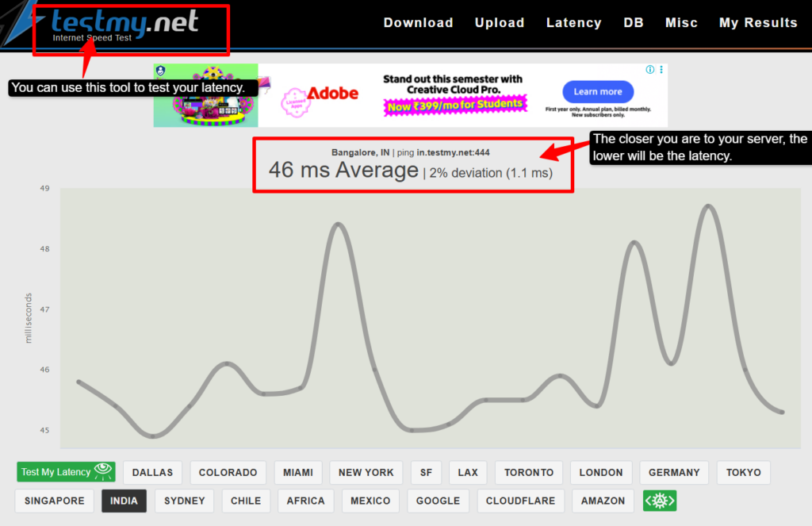Select the TORONTO server

[x=529, y=473]
